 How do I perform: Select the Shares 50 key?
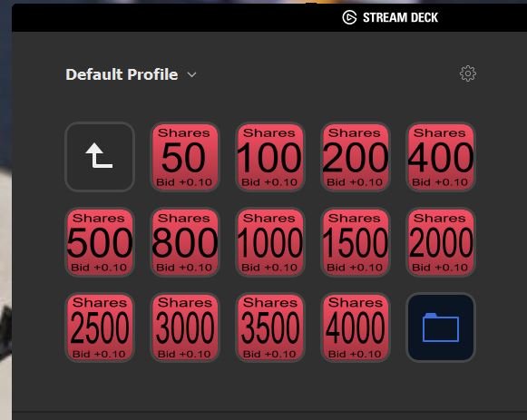point(185,157)
